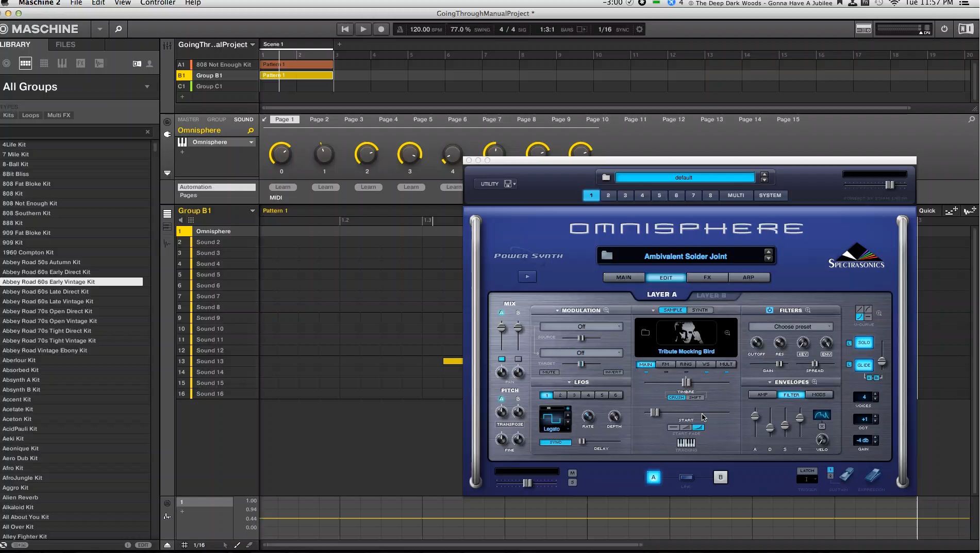Open the Group B1 dropdown arrow
Viewport: 980px width, 553px height.
click(x=253, y=210)
